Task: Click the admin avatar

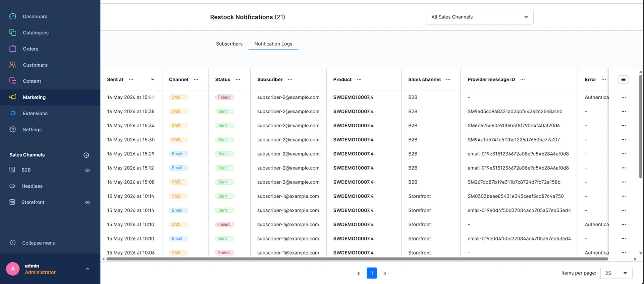Action: [13, 269]
